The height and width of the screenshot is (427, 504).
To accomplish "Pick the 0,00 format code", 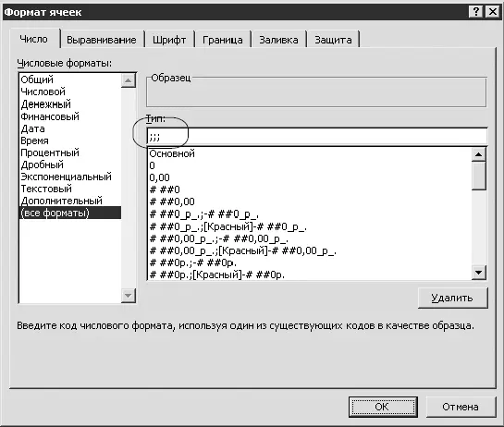I will [159, 177].
